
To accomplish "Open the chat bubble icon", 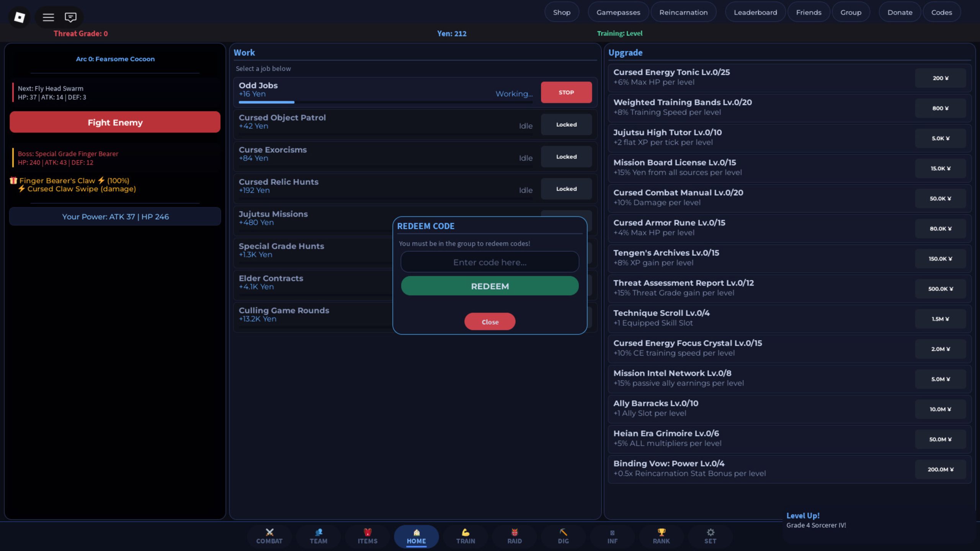I will click(x=70, y=17).
